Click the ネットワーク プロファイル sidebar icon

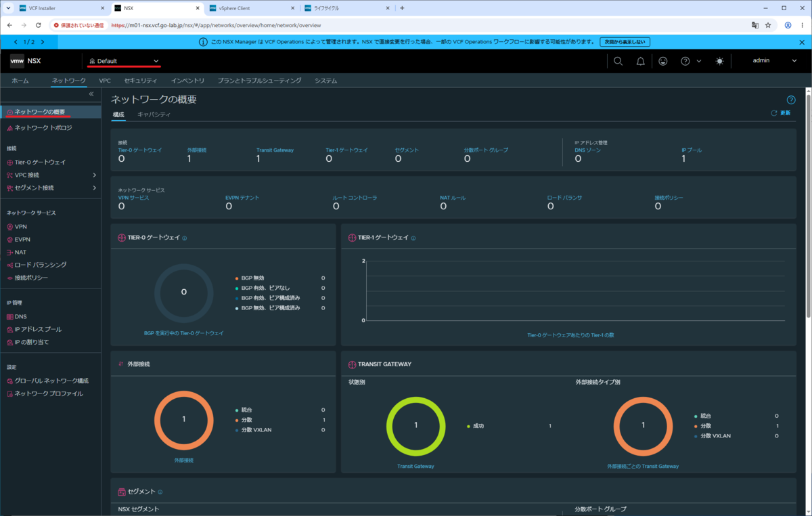tap(9, 393)
